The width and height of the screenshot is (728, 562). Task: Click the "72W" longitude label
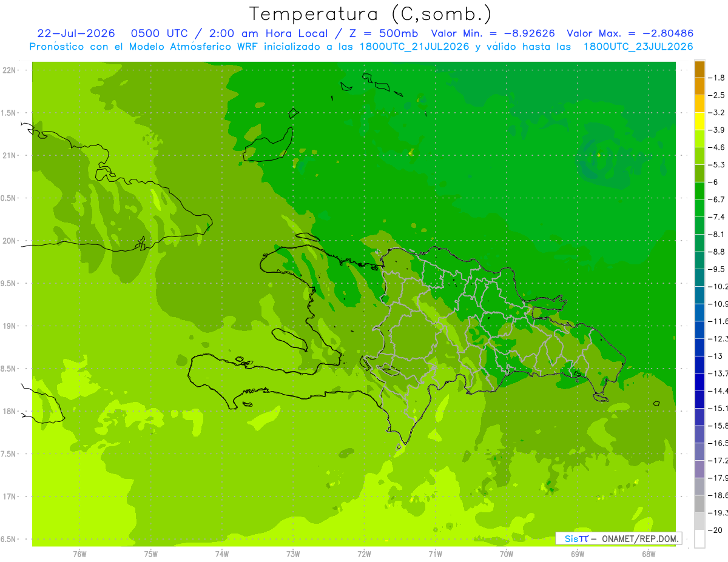pos(364,554)
